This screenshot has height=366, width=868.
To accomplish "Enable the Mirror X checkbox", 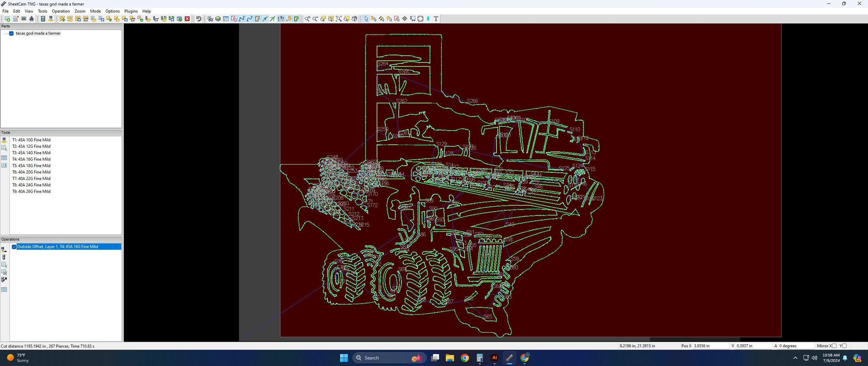I will coord(834,346).
